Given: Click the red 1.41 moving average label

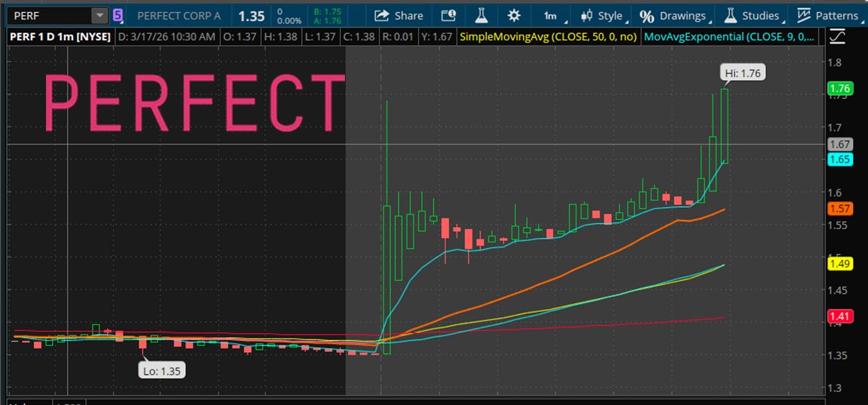Looking at the screenshot, I should [839, 317].
